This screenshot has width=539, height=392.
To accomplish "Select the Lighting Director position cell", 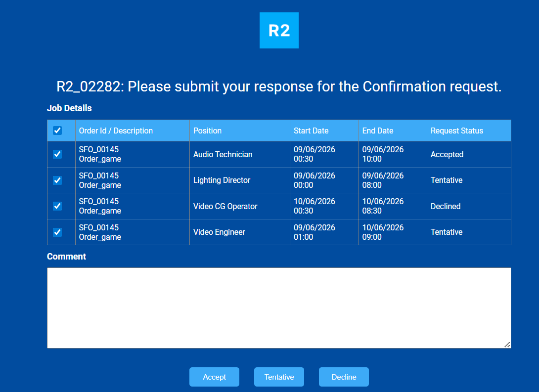I will pos(240,180).
